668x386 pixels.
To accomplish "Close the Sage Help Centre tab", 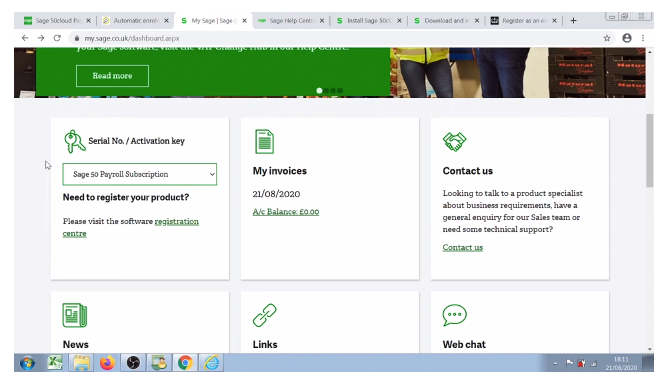I will tap(322, 20).
